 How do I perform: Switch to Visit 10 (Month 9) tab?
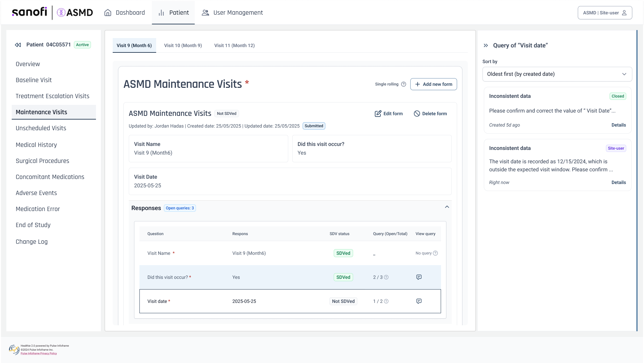coord(183,45)
